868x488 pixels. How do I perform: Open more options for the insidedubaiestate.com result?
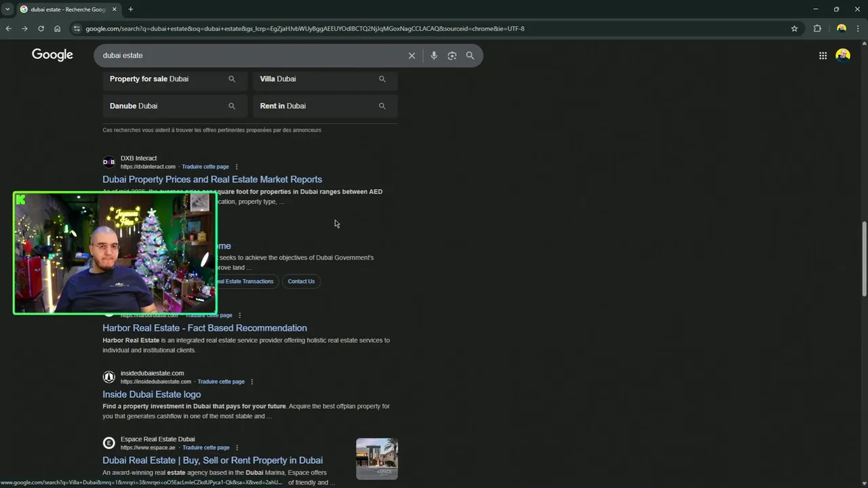click(252, 382)
